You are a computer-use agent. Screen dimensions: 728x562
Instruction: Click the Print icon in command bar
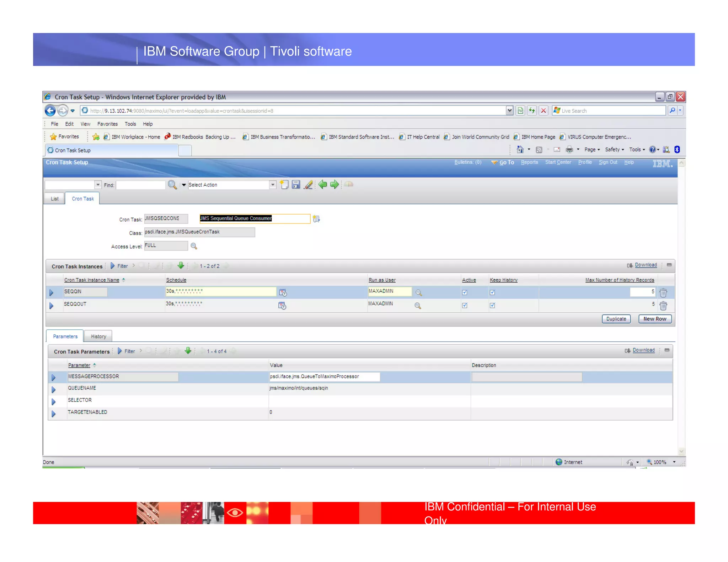click(569, 150)
